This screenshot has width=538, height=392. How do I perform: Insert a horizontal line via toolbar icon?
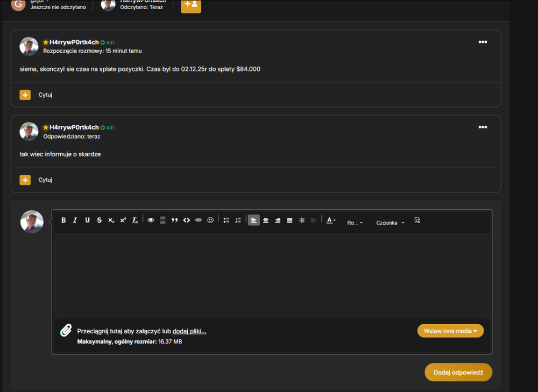[x=162, y=220]
